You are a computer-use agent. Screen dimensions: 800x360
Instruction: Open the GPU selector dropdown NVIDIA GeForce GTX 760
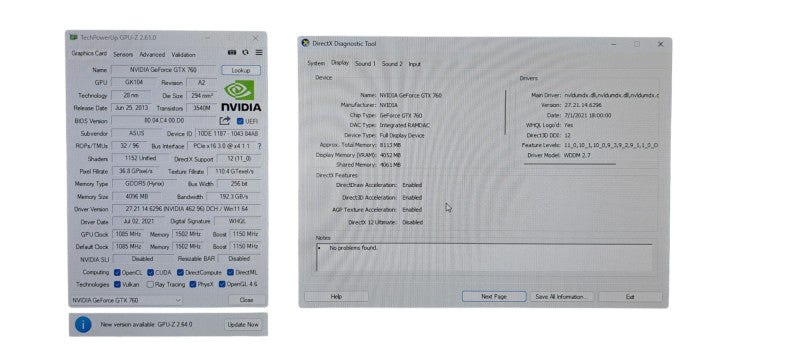tap(126, 300)
